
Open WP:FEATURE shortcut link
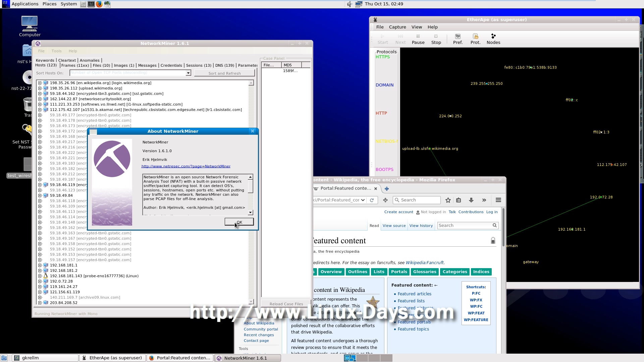pos(476,320)
